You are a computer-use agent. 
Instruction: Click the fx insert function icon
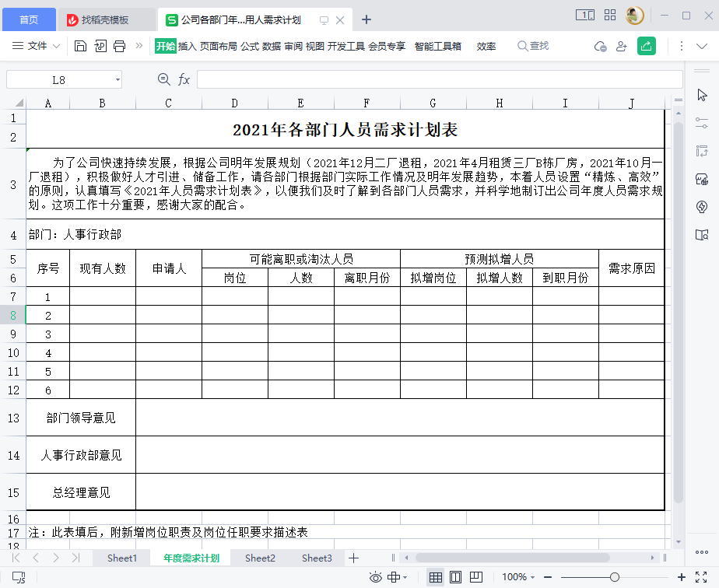(184, 79)
